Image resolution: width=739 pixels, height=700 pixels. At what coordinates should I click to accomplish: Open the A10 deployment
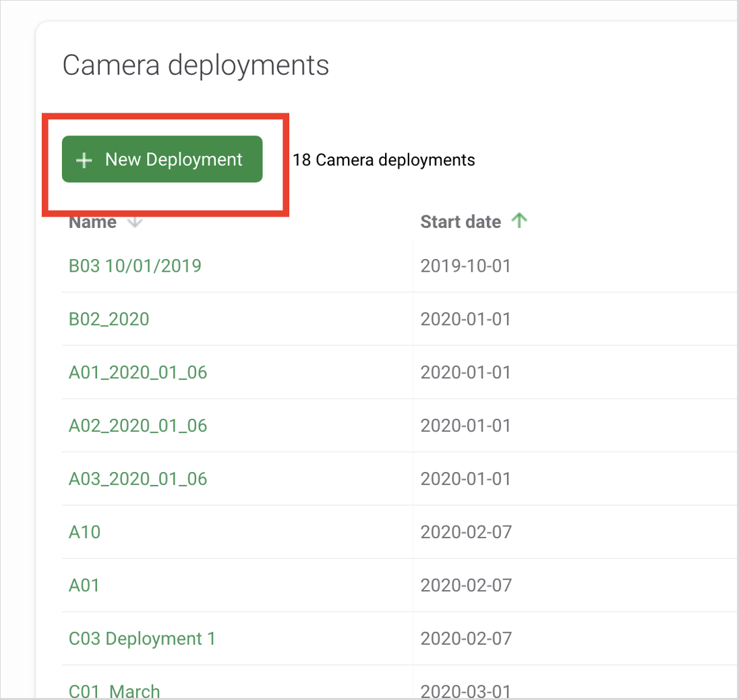(x=85, y=532)
